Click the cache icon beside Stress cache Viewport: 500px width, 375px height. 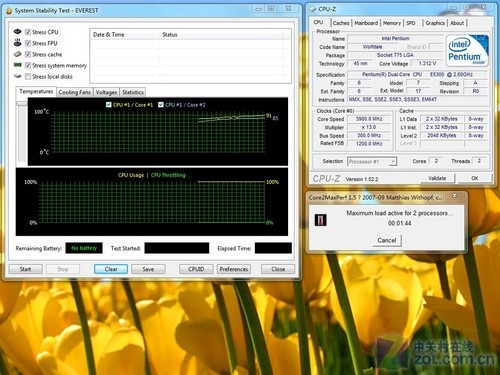click(x=18, y=54)
